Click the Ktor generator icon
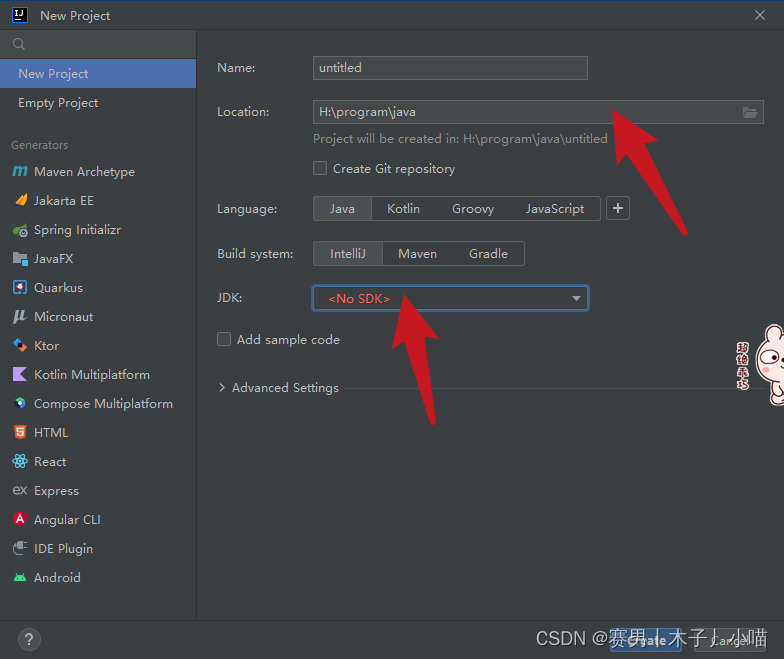This screenshot has height=659, width=784. (x=20, y=346)
